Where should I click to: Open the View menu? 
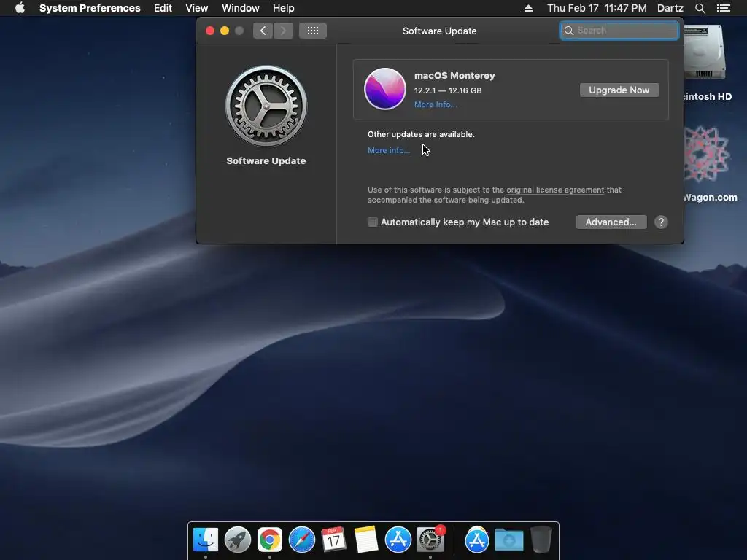[x=196, y=8]
